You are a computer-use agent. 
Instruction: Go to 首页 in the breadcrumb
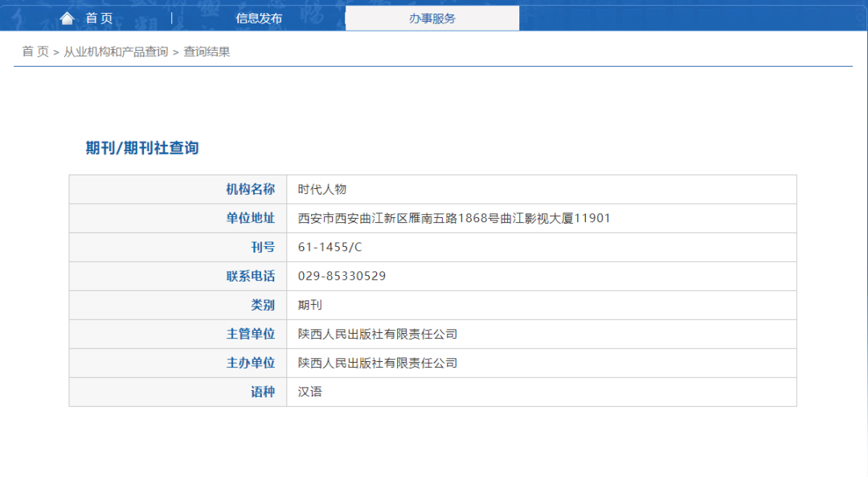point(35,51)
